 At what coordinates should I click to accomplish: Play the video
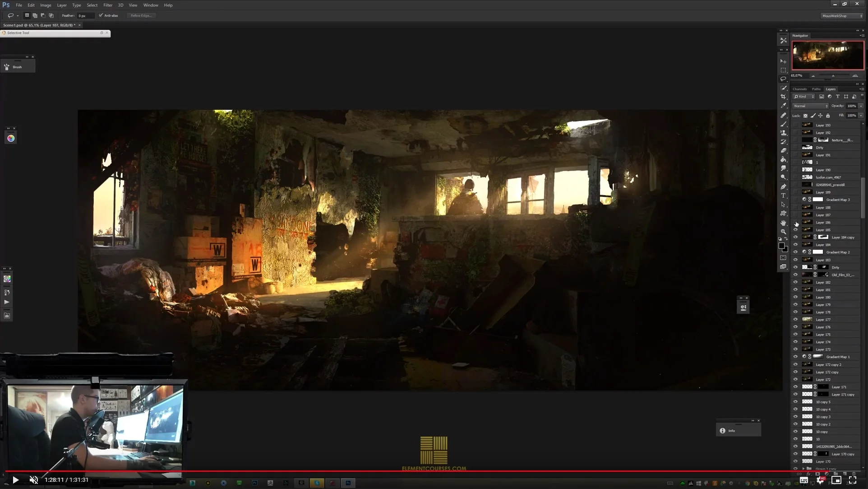(x=15, y=480)
